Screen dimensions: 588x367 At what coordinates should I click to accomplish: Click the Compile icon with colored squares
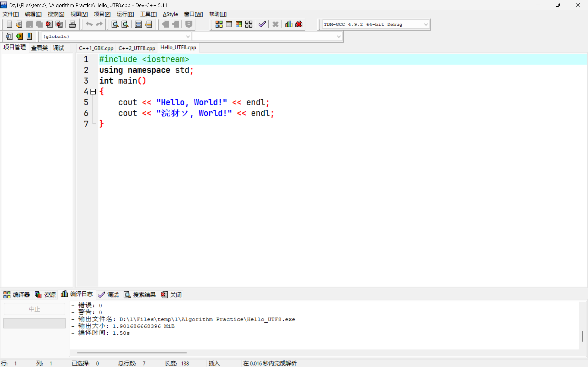click(x=219, y=24)
